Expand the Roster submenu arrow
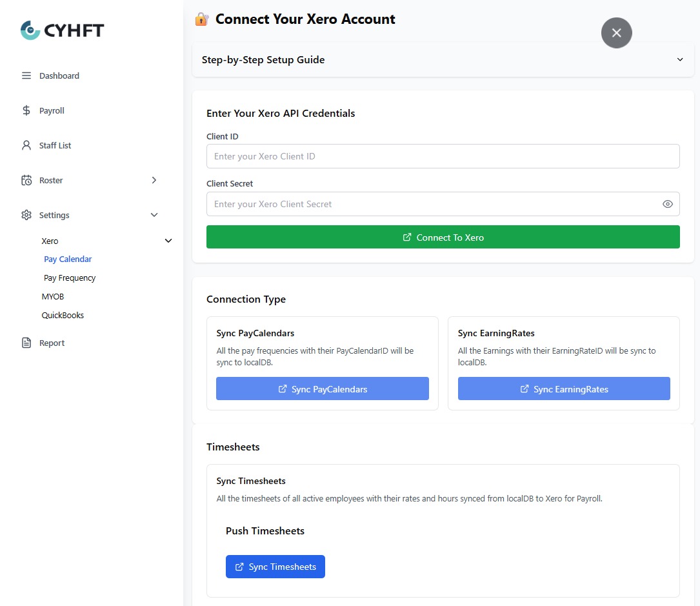Screen dimensions: 700x606 (x=154, y=180)
